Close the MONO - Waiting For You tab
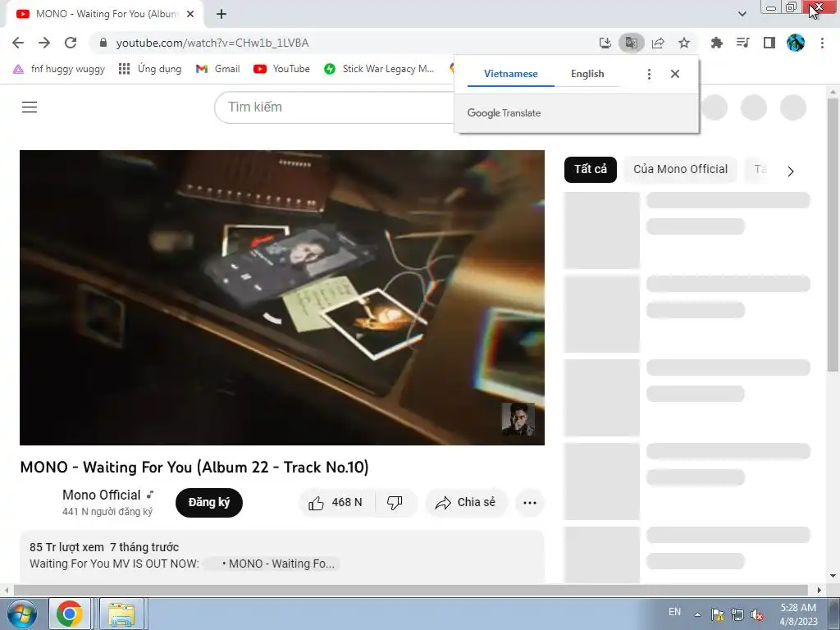 190,14
